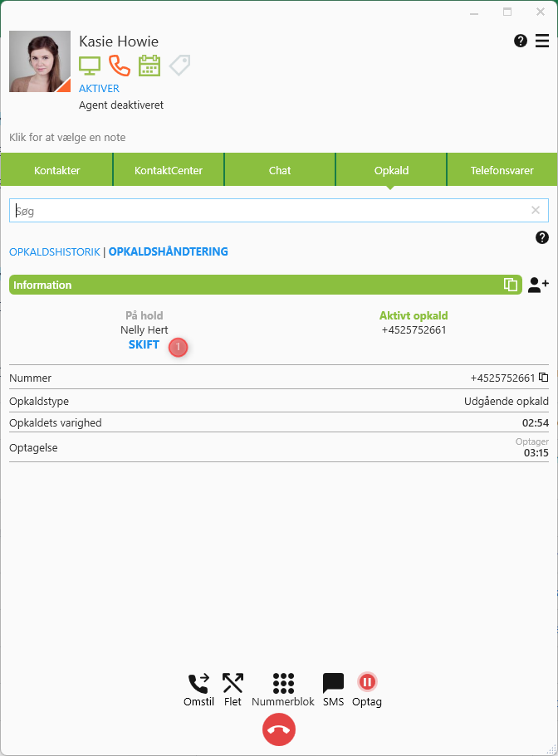Open the calendar status icon
The height and width of the screenshot is (756, 558).
click(149, 66)
